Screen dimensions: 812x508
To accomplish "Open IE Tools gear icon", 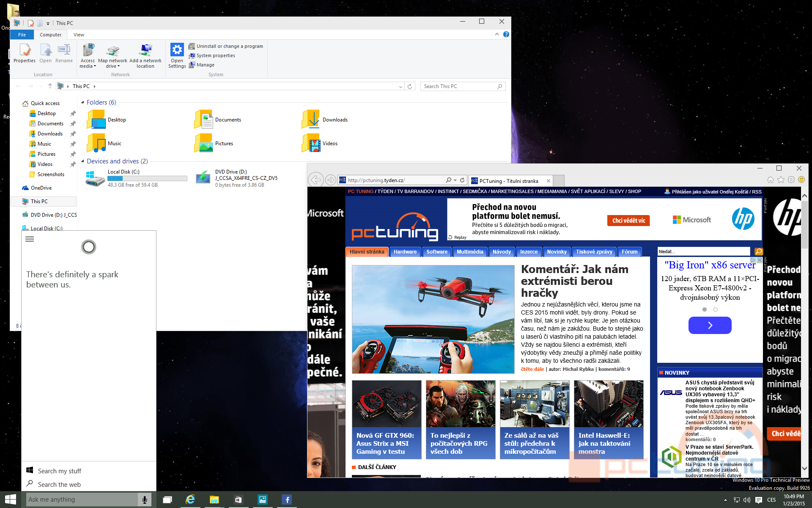I will (791, 180).
